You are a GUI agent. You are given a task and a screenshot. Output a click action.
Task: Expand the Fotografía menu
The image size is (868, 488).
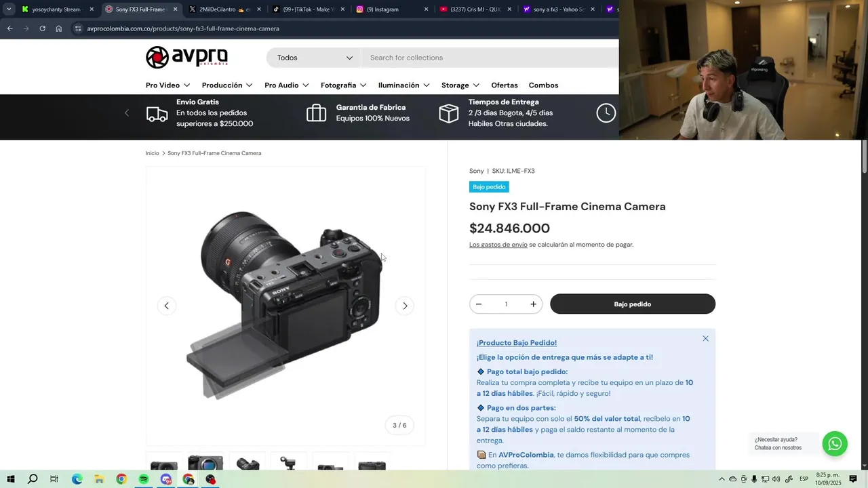tap(344, 85)
